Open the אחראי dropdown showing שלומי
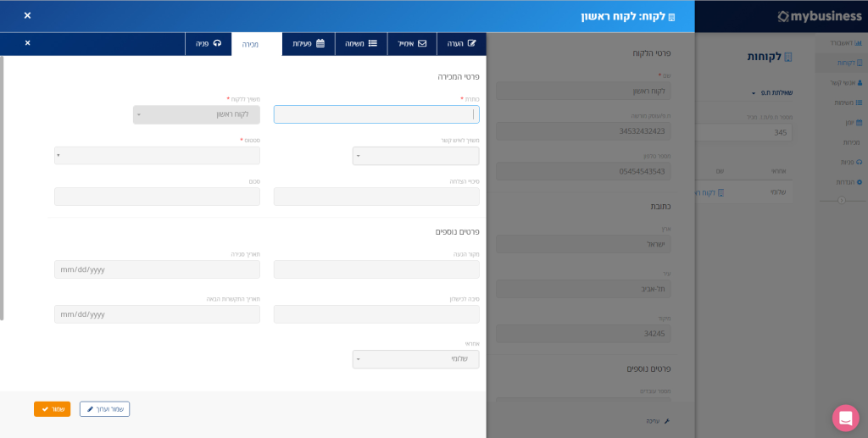 [x=415, y=359]
